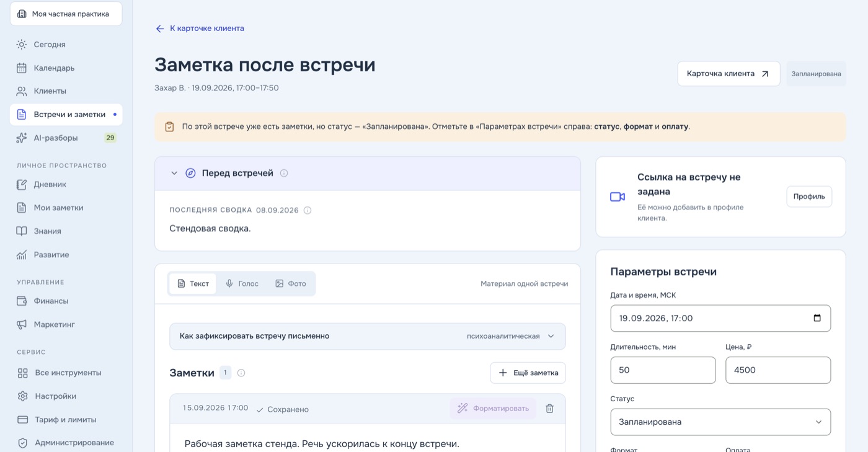868x452 pixels.
Task: Click the compass icon in Перед встречей header
Action: (191, 173)
